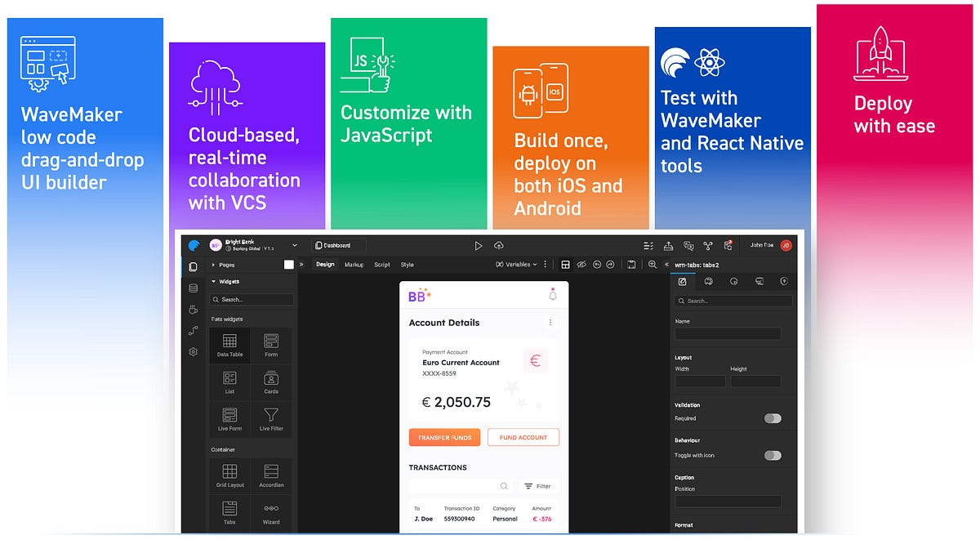Select the Live Filter widget

pyautogui.click(x=271, y=419)
